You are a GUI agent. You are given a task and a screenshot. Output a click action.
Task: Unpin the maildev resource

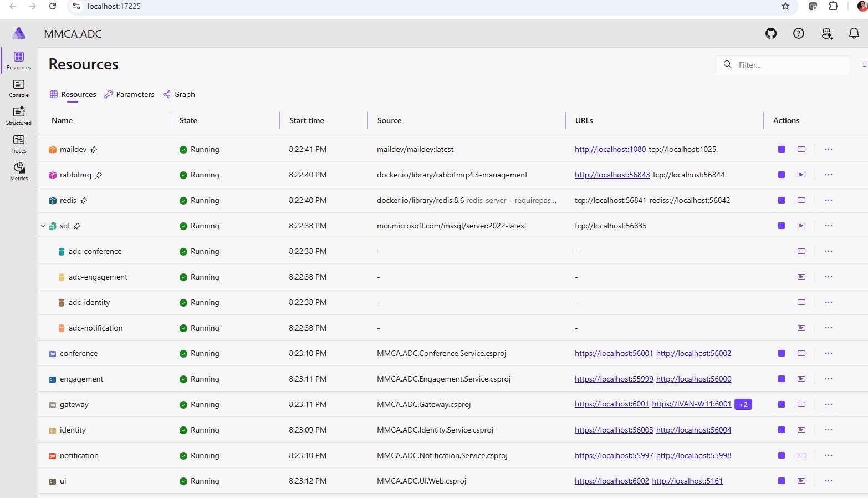pos(94,150)
